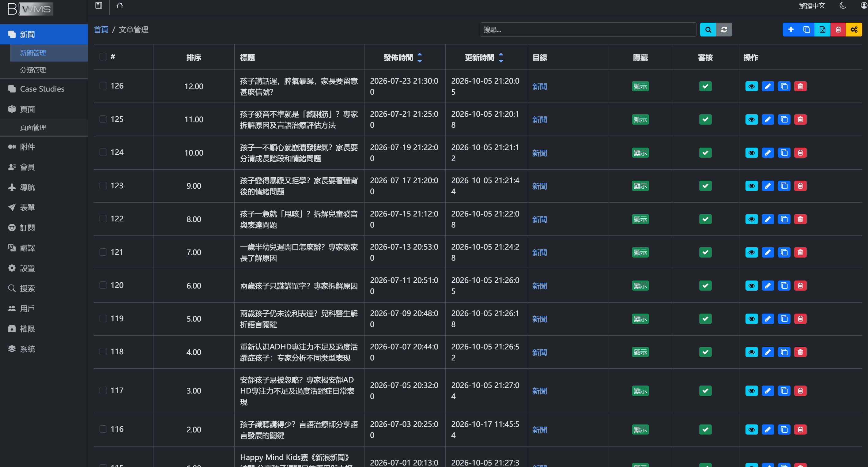Duplicate article 120 with the copy icon
The height and width of the screenshot is (467, 868).
(x=784, y=285)
